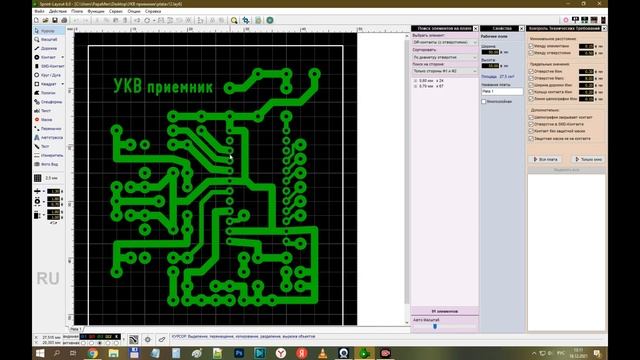This screenshot has height=360, width=640.
Task: Expand the 0,60 мм x 24 tree entry
Action: 416,81
